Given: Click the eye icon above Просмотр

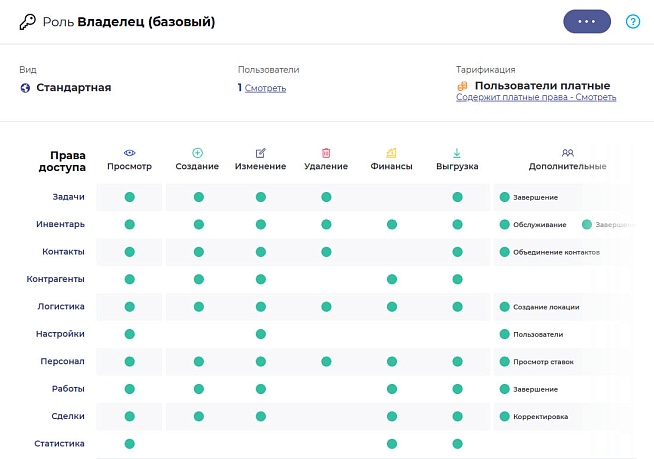Looking at the screenshot, I should [130, 153].
